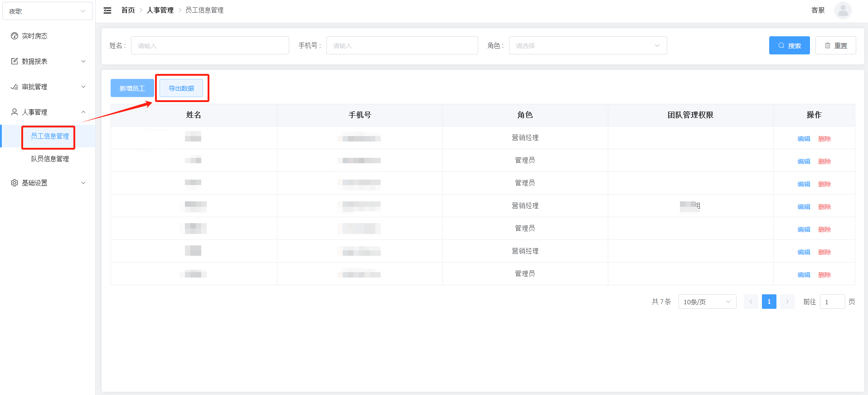Click the 人事管理 breadcrumb
Screen dimensions: 868x395
coord(160,10)
